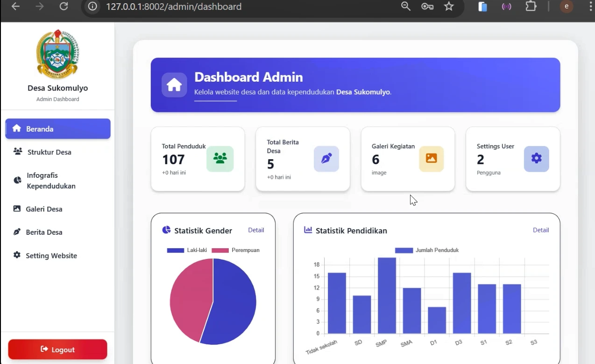
Task: Click the Detail link on Statistik Gender
Action: pos(256,230)
